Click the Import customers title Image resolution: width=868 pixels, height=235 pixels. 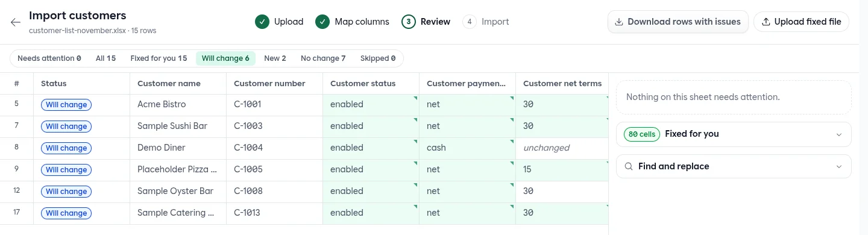click(x=78, y=16)
